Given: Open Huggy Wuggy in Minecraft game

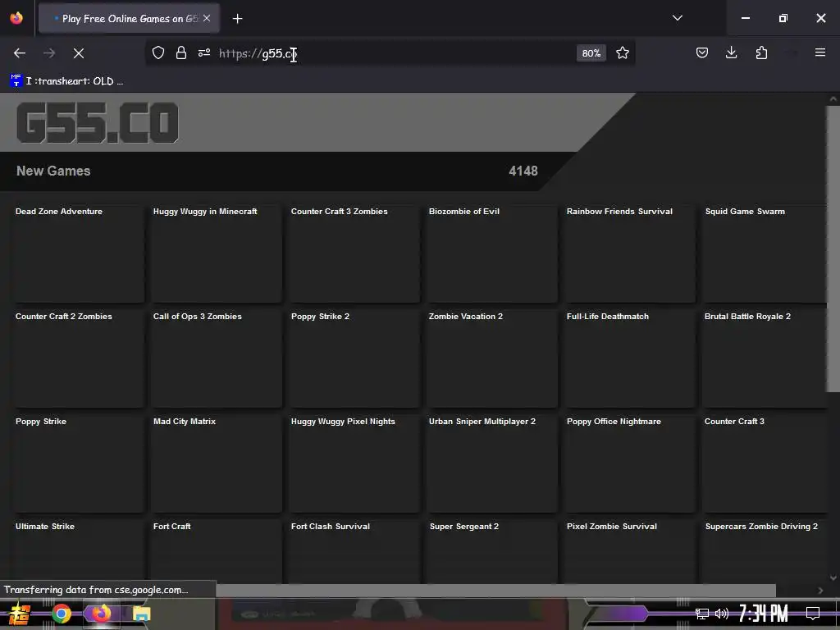Looking at the screenshot, I should tap(217, 253).
